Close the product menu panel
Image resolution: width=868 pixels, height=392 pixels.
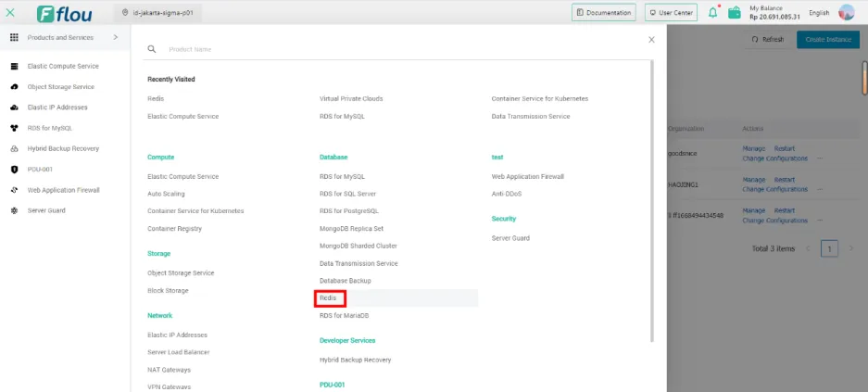click(x=651, y=40)
